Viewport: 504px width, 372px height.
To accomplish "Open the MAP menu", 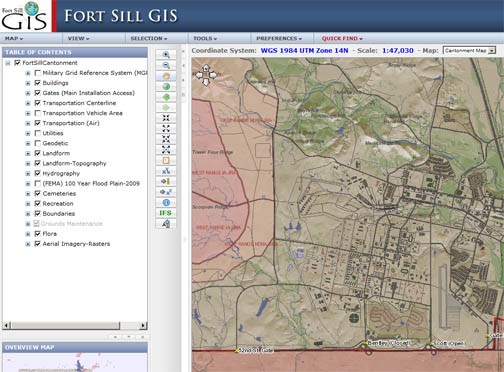I will point(14,38).
